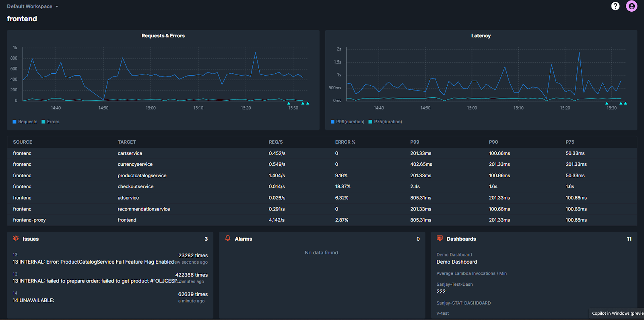Click the last marker in Requests chart
The image size is (644, 320).
(308, 103)
